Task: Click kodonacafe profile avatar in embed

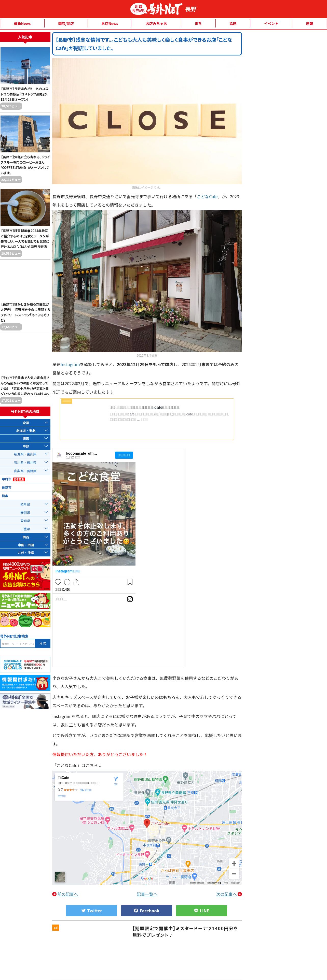Action: pyautogui.click(x=59, y=455)
